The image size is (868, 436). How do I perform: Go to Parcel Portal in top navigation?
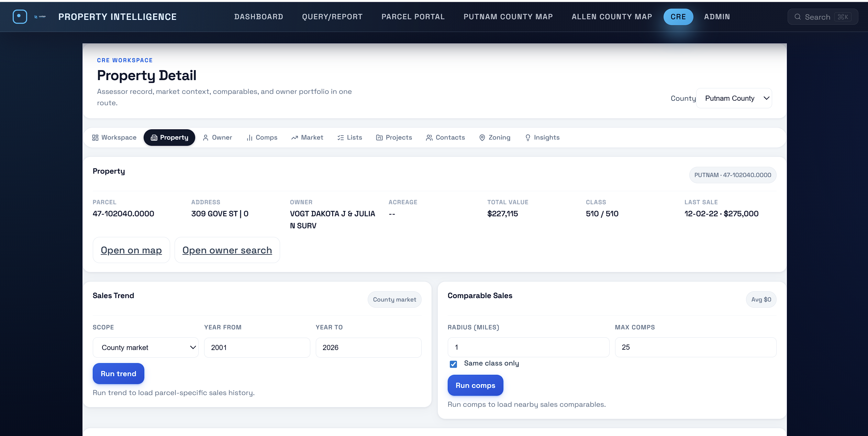pos(413,17)
